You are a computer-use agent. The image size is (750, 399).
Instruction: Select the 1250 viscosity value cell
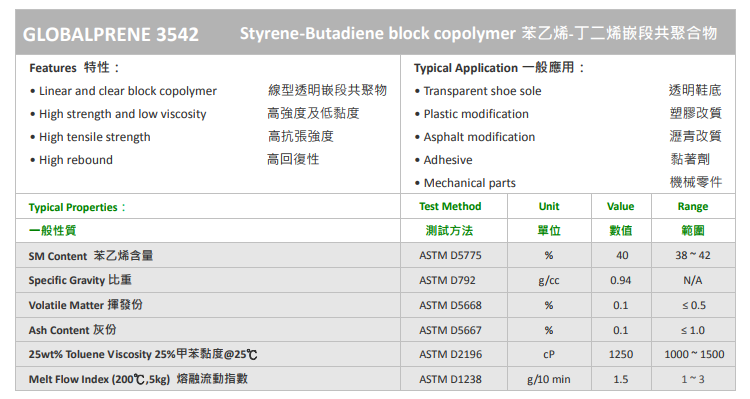pyautogui.click(x=621, y=355)
